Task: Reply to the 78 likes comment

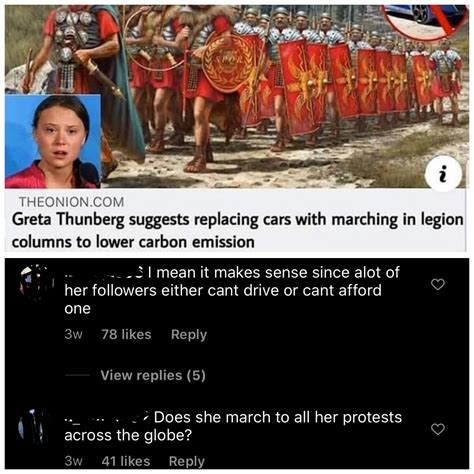Action: [189, 334]
